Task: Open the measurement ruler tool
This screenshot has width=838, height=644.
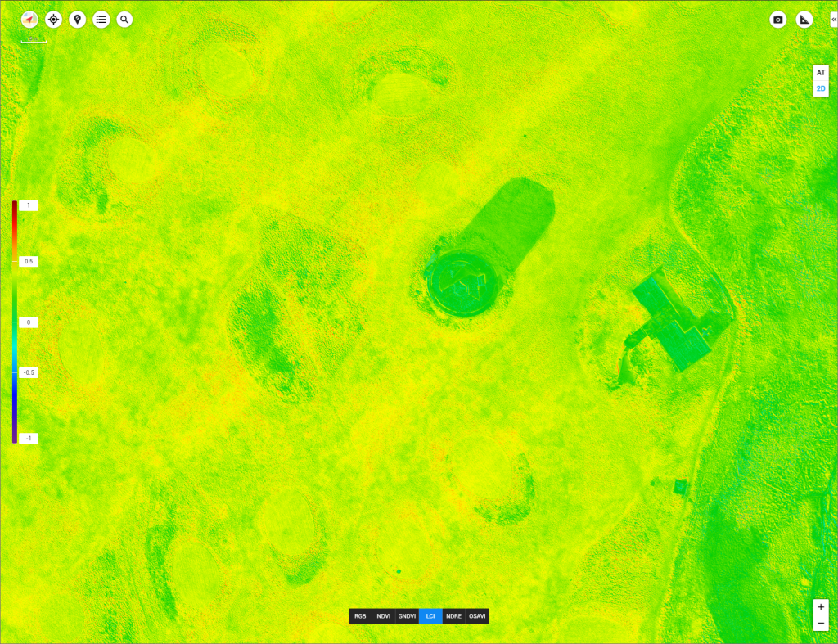Action: [x=804, y=20]
